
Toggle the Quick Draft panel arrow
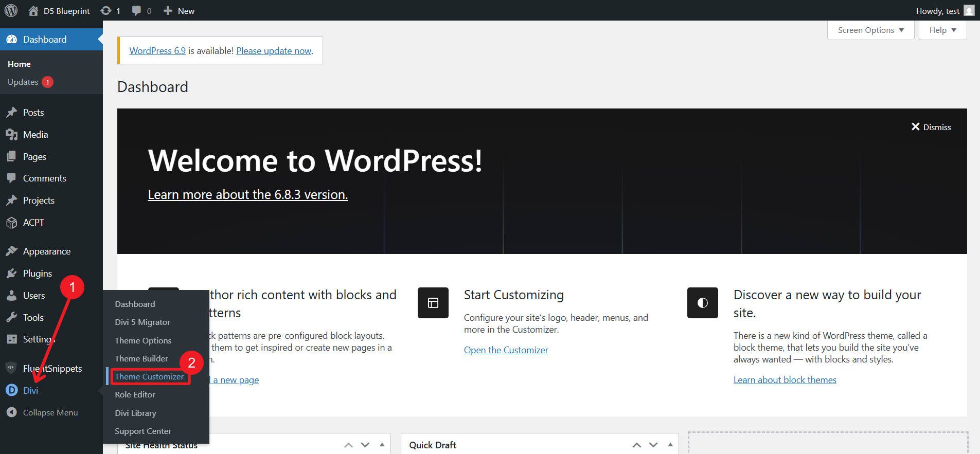(x=670, y=445)
